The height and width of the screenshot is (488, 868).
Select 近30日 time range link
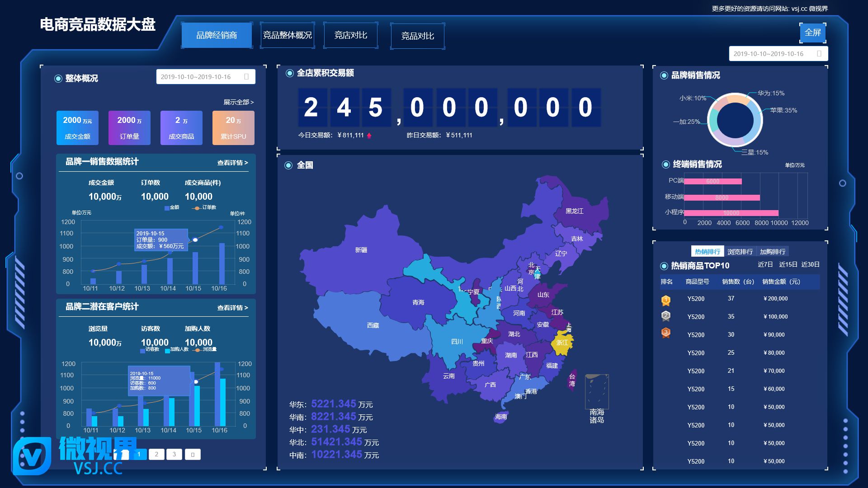pyautogui.click(x=810, y=265)
